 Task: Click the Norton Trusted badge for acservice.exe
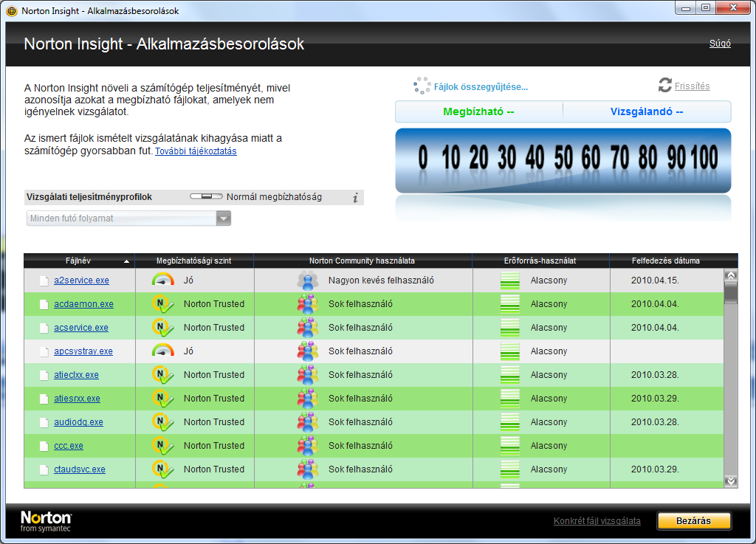(x=163, y=328)
